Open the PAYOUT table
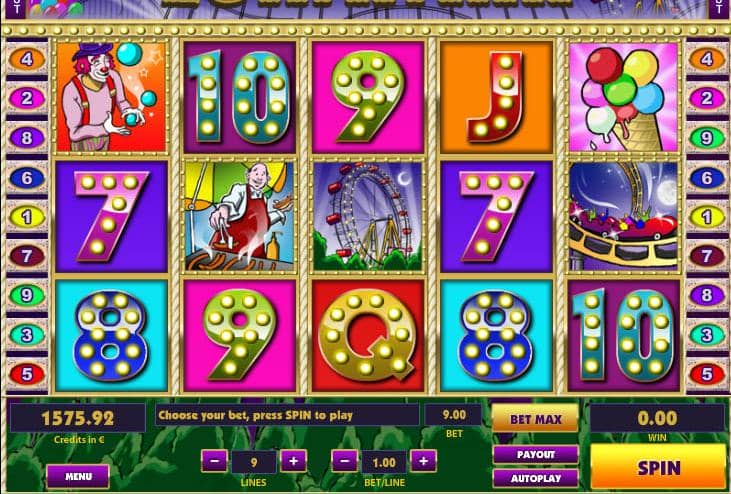The width and height of the screenshot is (731, 494). coord(536,454)
